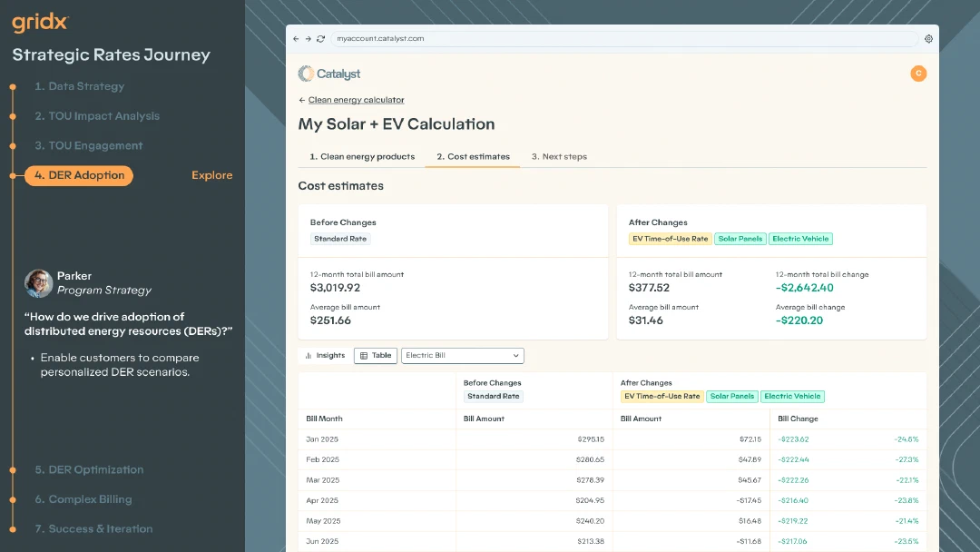This screenshot has height=552, width=980.
Task: Click the Catalyst logo
Action: [329, 74]
